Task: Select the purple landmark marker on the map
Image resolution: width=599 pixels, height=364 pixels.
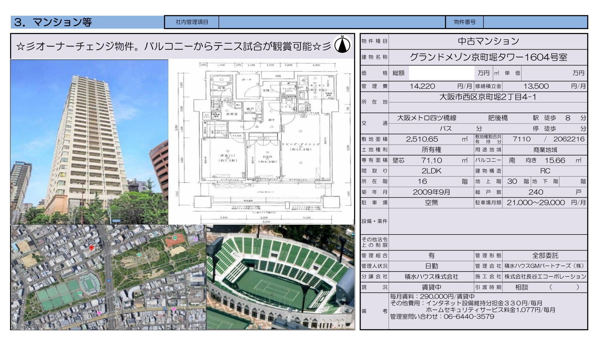Action: point(195,239)
